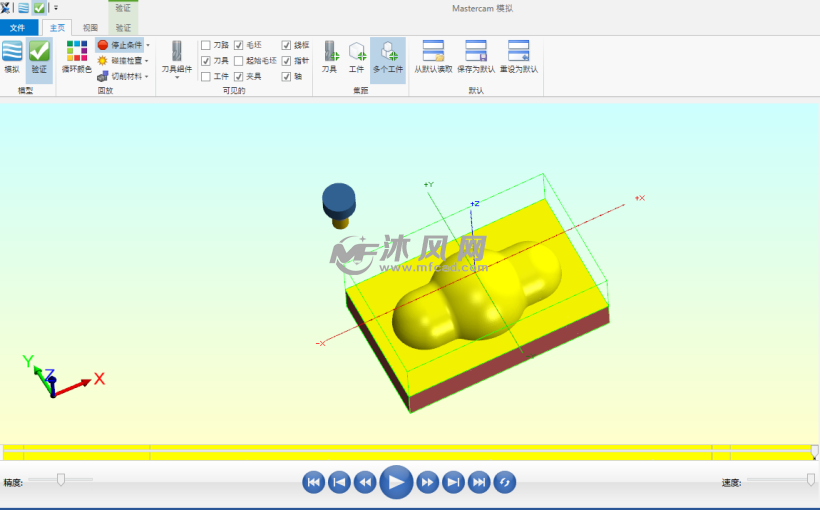Expand the 停止条件 dropdown arrow
Viewport: 820px width, 510px height.
148,46
